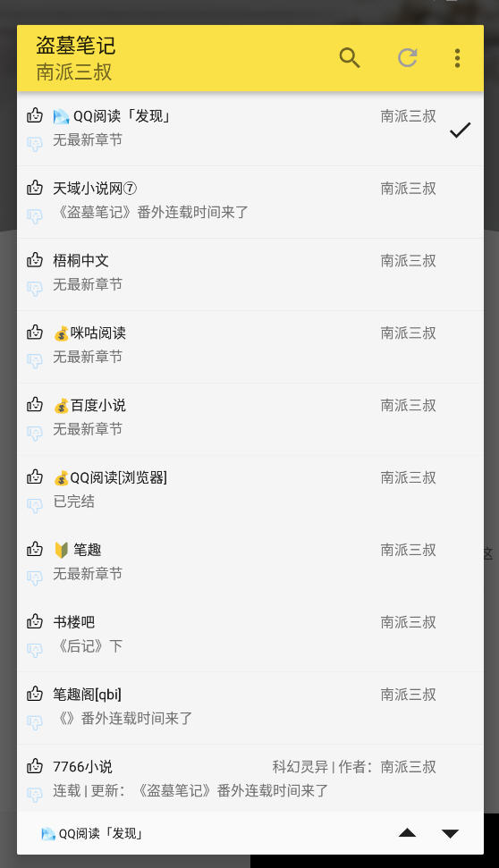Open the three-dot overflow menu

457,58
